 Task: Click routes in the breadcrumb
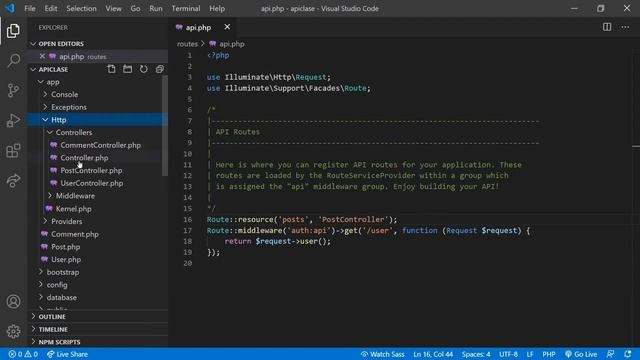(187, 44)
